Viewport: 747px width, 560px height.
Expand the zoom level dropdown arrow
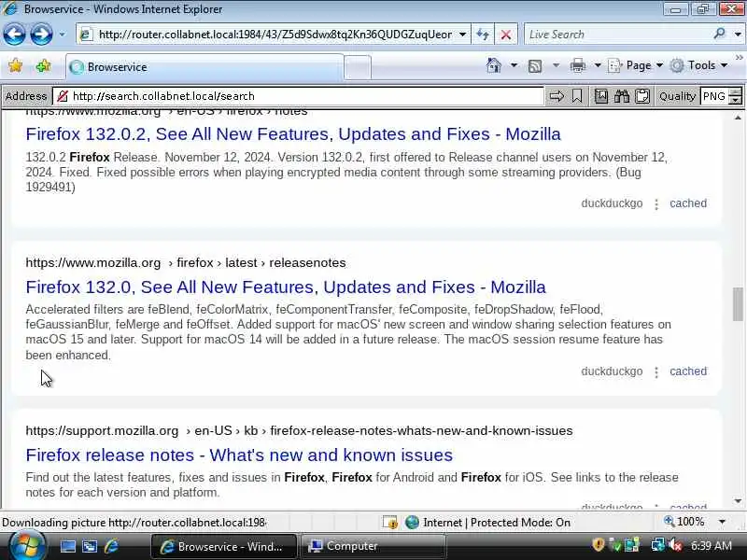coord(722,522)
